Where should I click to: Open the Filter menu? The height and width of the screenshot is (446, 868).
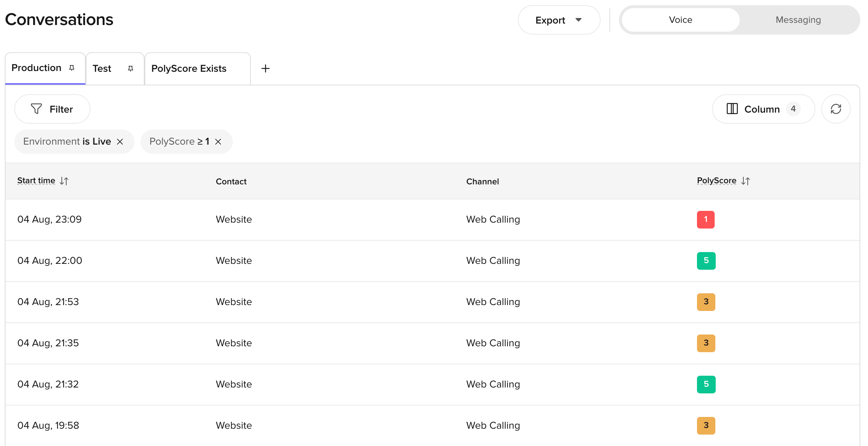tap(52, 109)
